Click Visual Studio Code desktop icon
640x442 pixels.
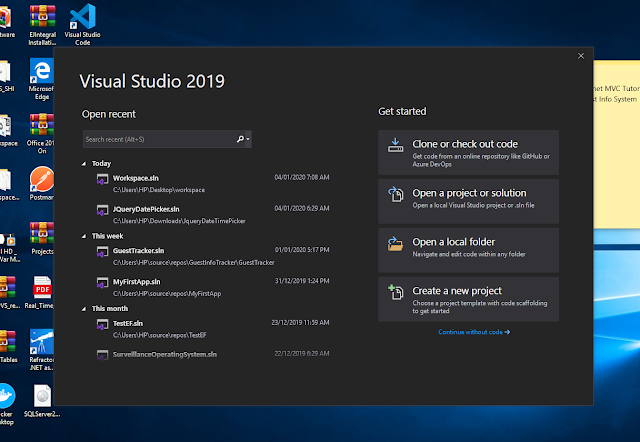[83, 24]
